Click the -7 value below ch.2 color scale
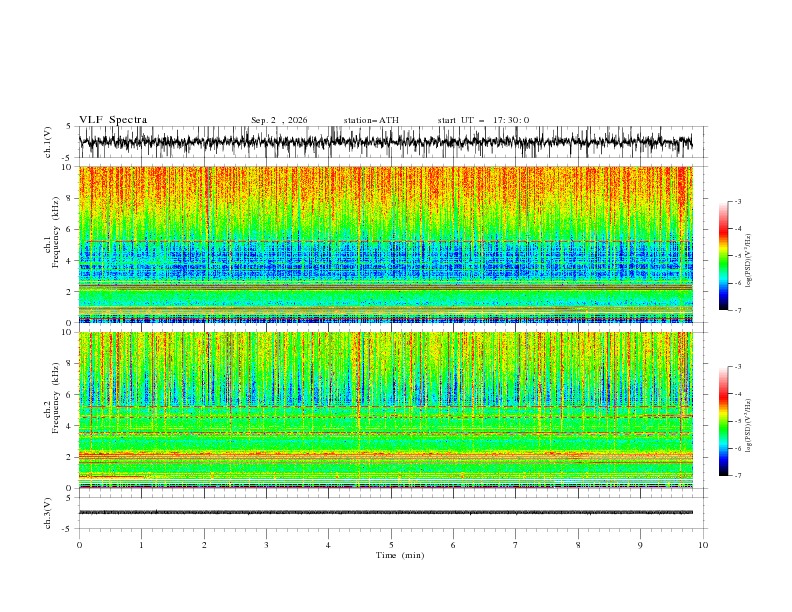This screenshot has height=612, width=792. [x=738, y=475]
